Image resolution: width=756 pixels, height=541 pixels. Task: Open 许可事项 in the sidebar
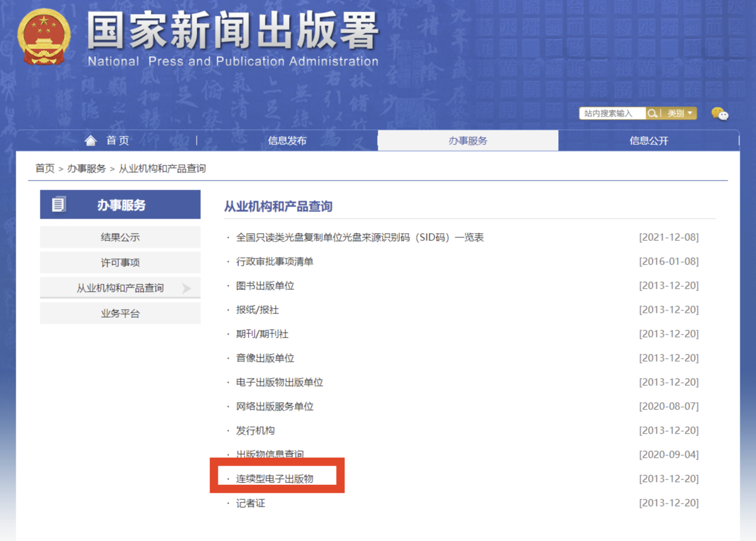(x=120, y=263)
